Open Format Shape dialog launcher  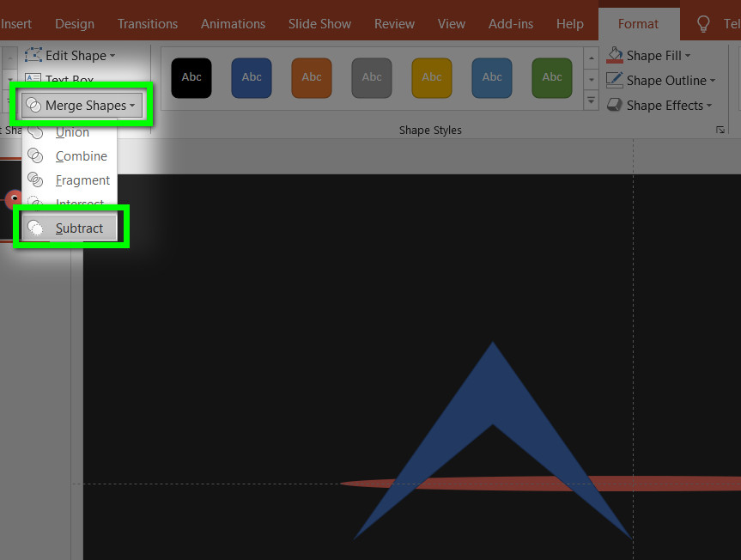(720, 130)
